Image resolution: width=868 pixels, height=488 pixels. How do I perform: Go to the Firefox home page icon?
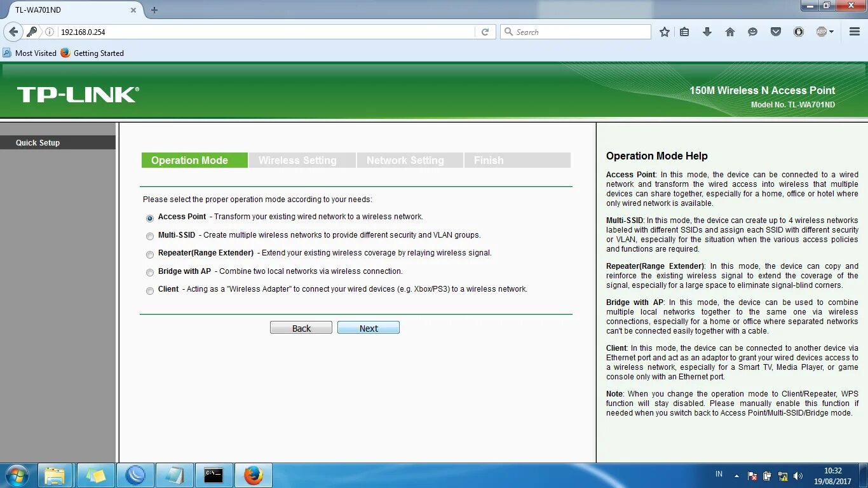tap(730, 32)
